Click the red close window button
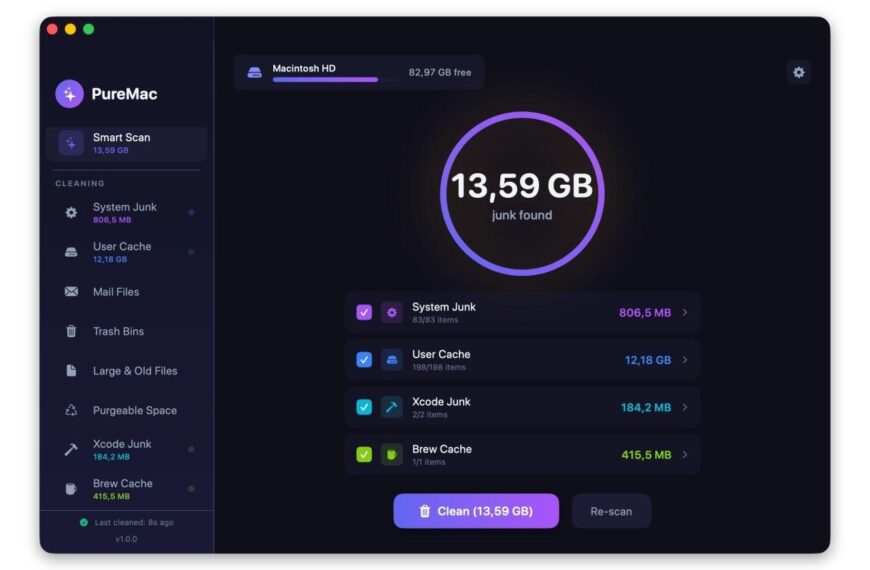The image size is (870, 570). click(x=53, y=29)
